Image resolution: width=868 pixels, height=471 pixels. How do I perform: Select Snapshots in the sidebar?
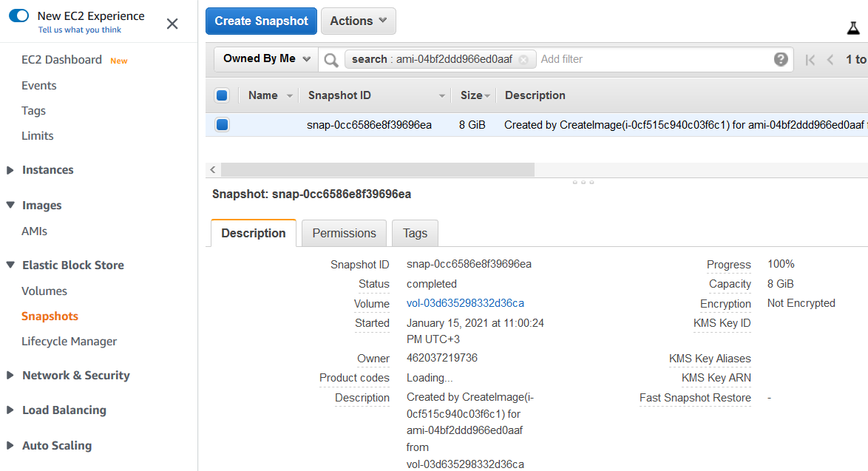point(50,316)
